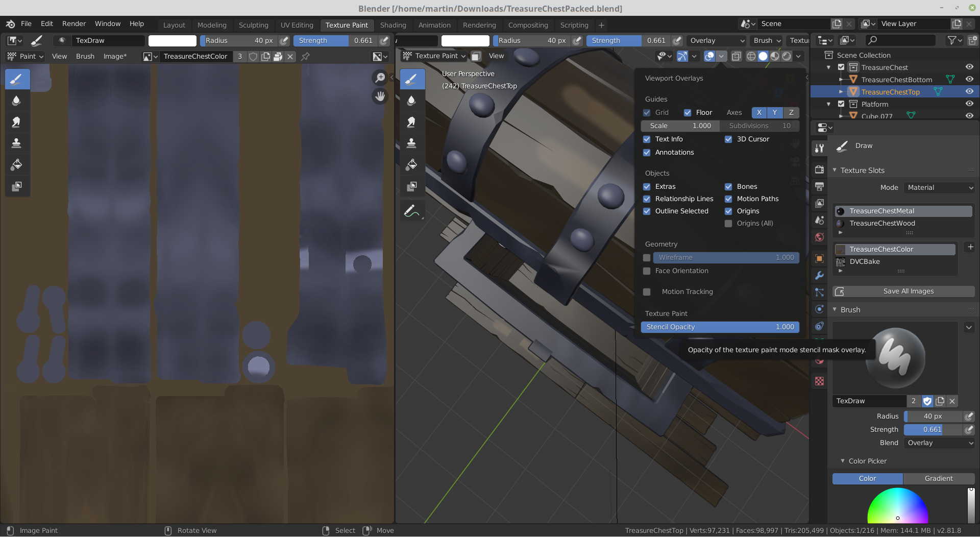This screenshot has width=980, height=537.
Task: Select the Draw tool in 3D viewport toolbar
Action: tap(412, 79)
